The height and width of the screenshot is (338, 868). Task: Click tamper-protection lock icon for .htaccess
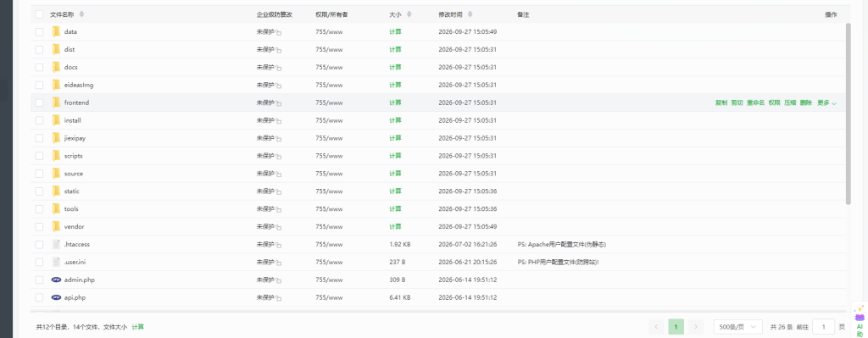[278, 245]
